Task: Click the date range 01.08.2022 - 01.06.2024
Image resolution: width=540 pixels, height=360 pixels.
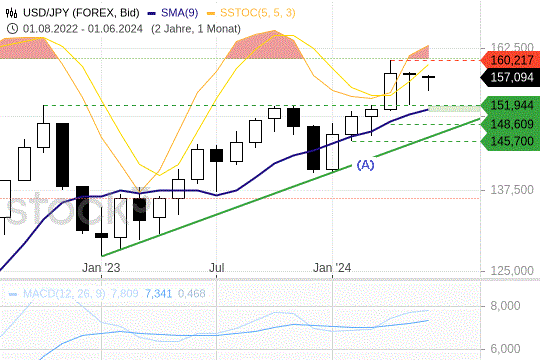Action: [83, 29]
